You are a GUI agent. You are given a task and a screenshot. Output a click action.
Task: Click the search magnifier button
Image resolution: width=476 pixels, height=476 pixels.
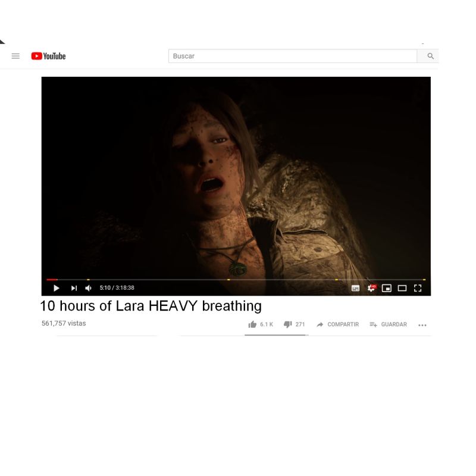(x=430, y=56)
